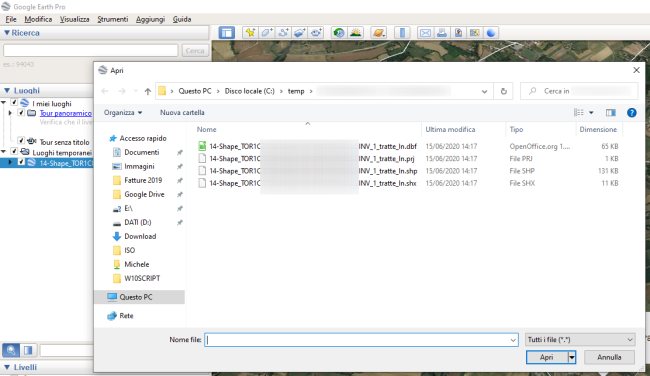The image size is (650, 376).
Task: Uncheck Tour panoramico checkbox
Action: click(21, 112)
